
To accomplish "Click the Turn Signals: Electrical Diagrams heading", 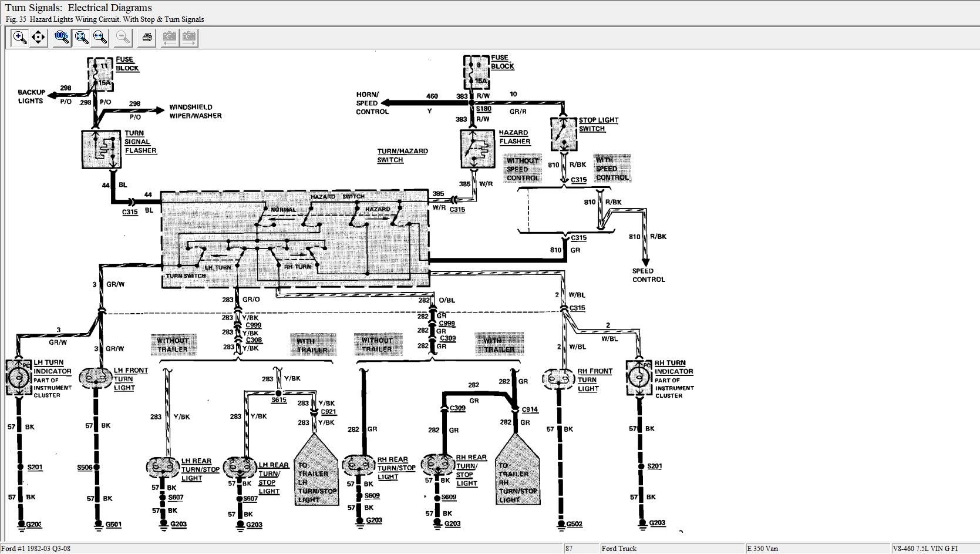I will 79,8.
